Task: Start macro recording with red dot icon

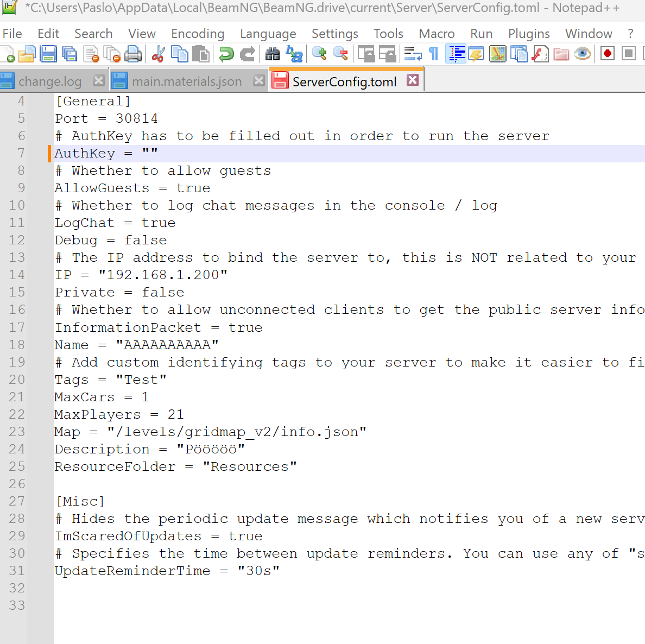Action: (x=608, y=54)
